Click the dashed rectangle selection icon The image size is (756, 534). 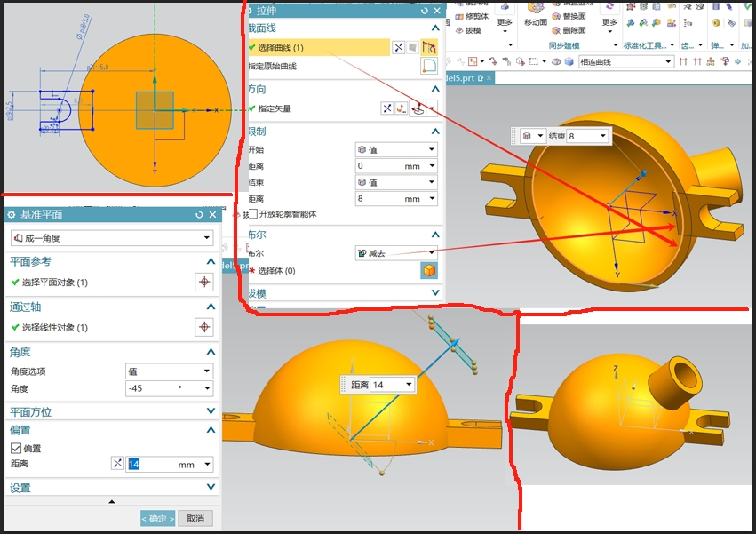[x=533, y=61]
